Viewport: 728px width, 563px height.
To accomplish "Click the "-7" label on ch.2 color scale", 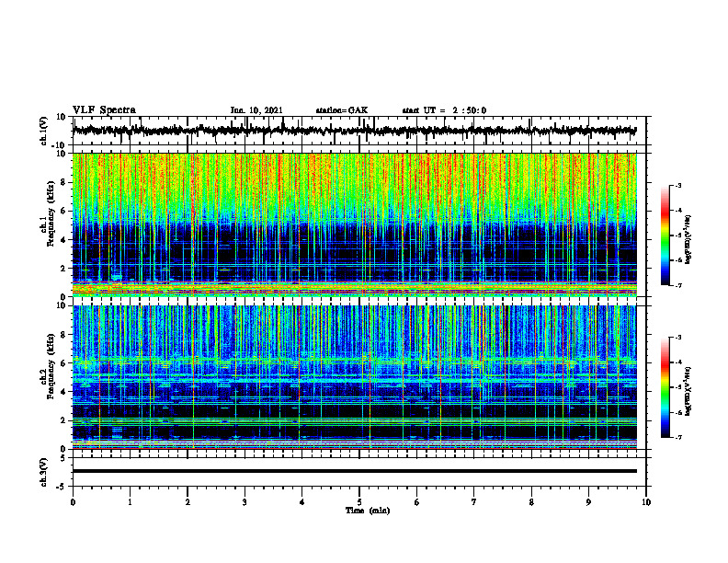I will (x=677, y=437).
